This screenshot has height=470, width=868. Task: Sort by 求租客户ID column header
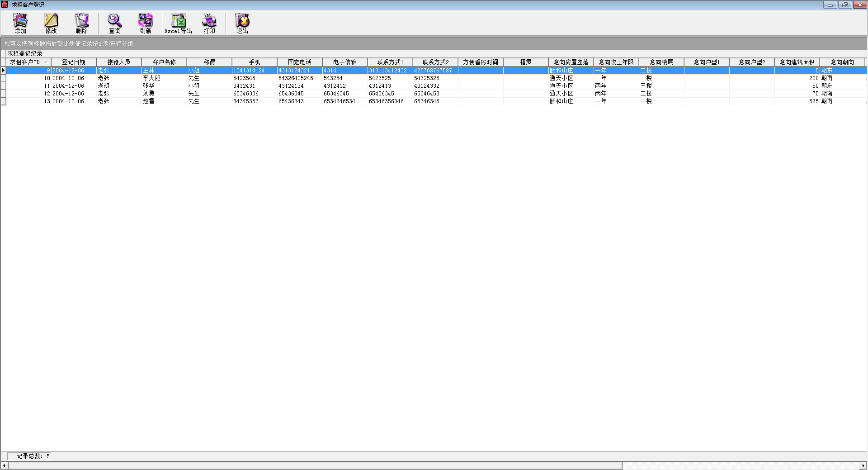28,62
